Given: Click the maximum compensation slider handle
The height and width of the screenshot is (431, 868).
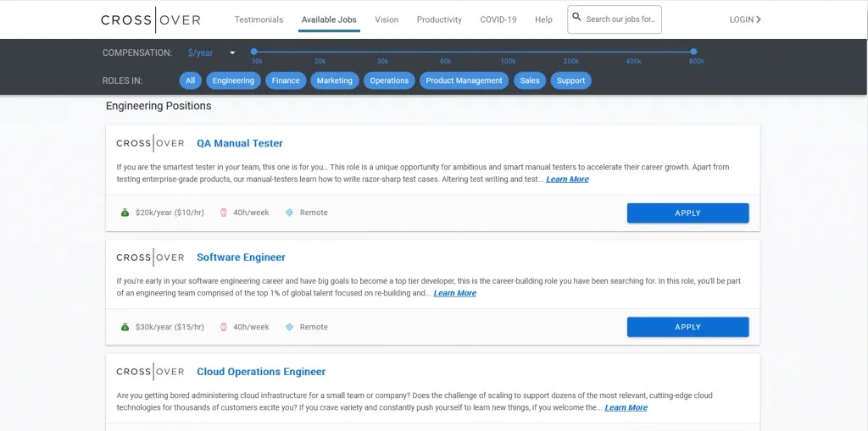Looking at the screenshot, I should pyautogui.click(x=693, y=52).
